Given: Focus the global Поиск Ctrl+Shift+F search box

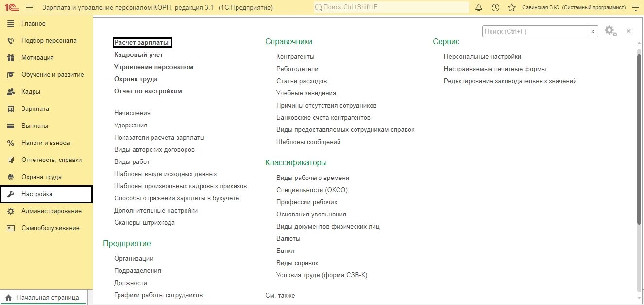Looking at the screenshot, I should [x=391, y=8].
